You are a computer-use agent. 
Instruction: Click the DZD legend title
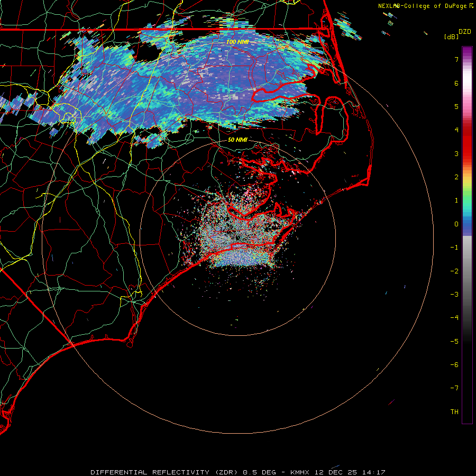coord(465,32)
